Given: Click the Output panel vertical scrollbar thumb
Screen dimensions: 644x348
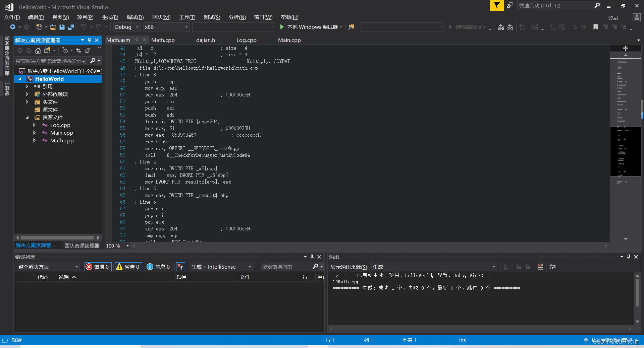Looking at the screenshot, I should [637, 292].
